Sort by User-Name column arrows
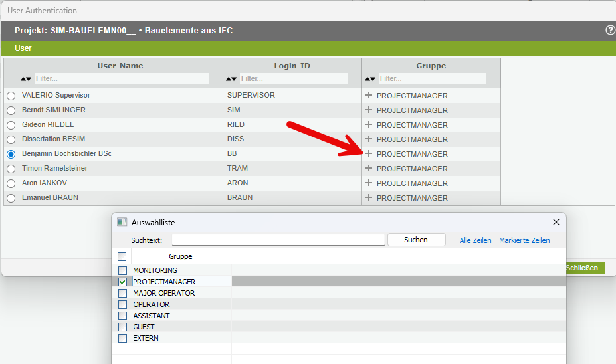The image size is (616, 364). click(26, 79)
